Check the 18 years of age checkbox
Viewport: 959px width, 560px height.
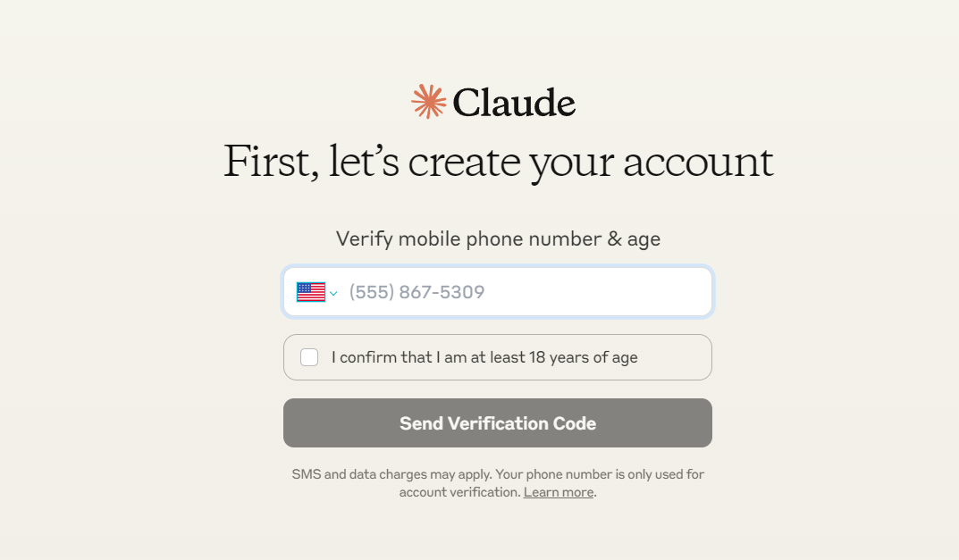[309, 357]
